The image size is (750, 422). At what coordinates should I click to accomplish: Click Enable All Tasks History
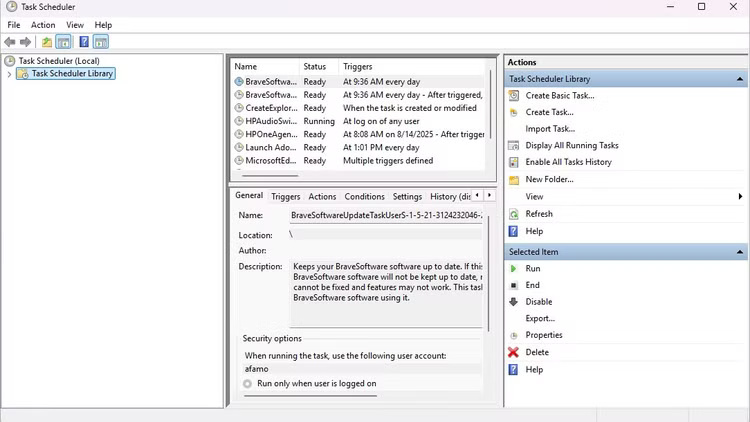coord(568,162)
